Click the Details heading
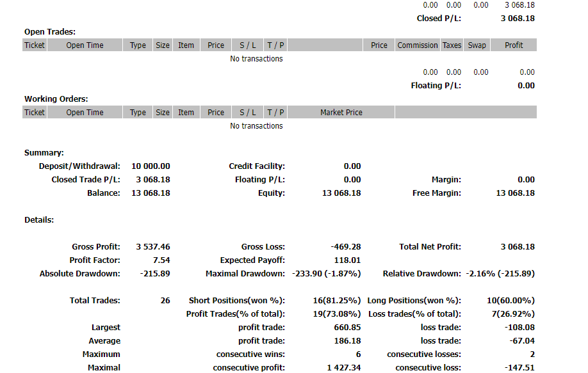Viewport: 588px width, 373px height. (39, 220)
